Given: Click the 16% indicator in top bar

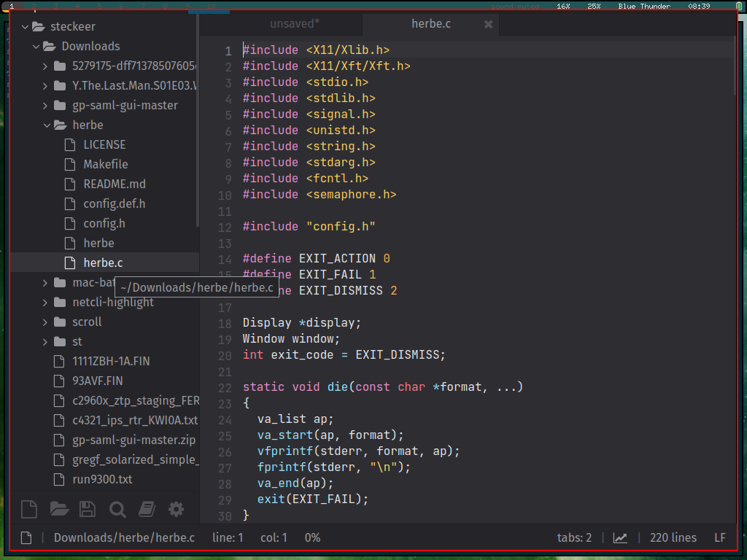Looking at the screenshot, I should 563,6.
